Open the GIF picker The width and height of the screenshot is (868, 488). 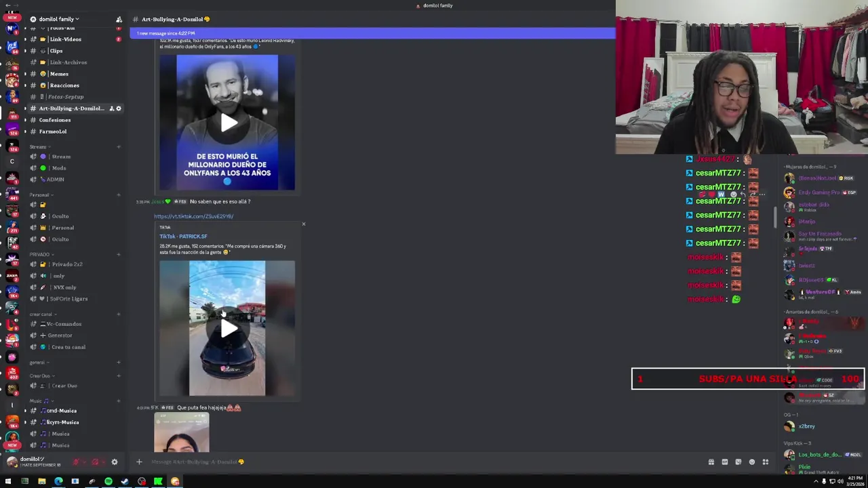724,462
